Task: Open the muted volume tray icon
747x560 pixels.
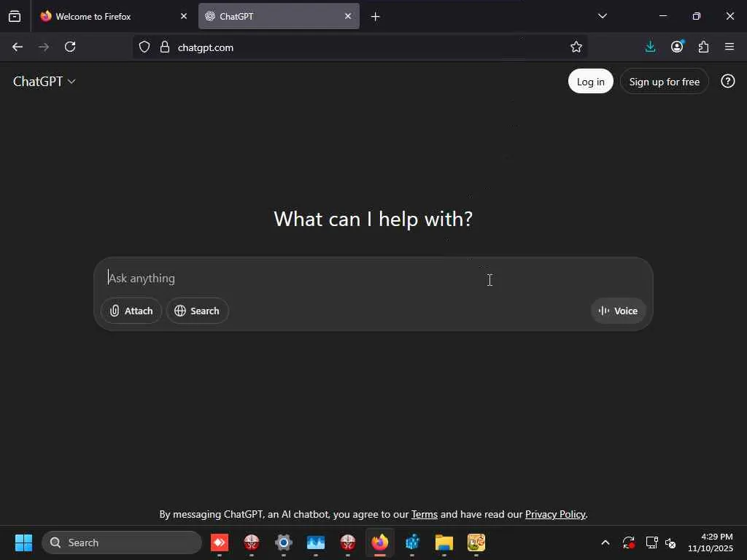Action: coord(670,542)
